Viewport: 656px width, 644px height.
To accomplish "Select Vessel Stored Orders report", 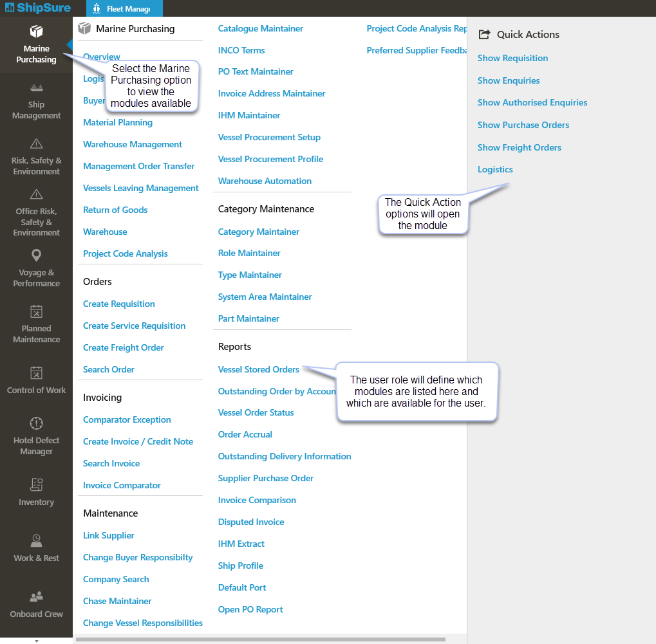I will 258,370.
